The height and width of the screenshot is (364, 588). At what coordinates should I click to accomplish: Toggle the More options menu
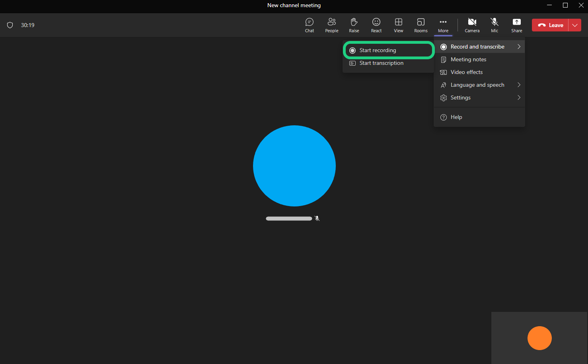[x=443, y=25]
